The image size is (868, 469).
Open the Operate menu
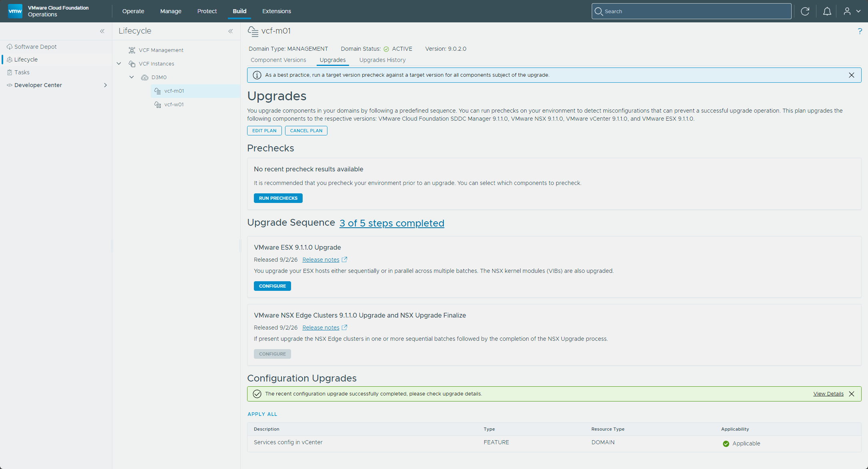133,11
